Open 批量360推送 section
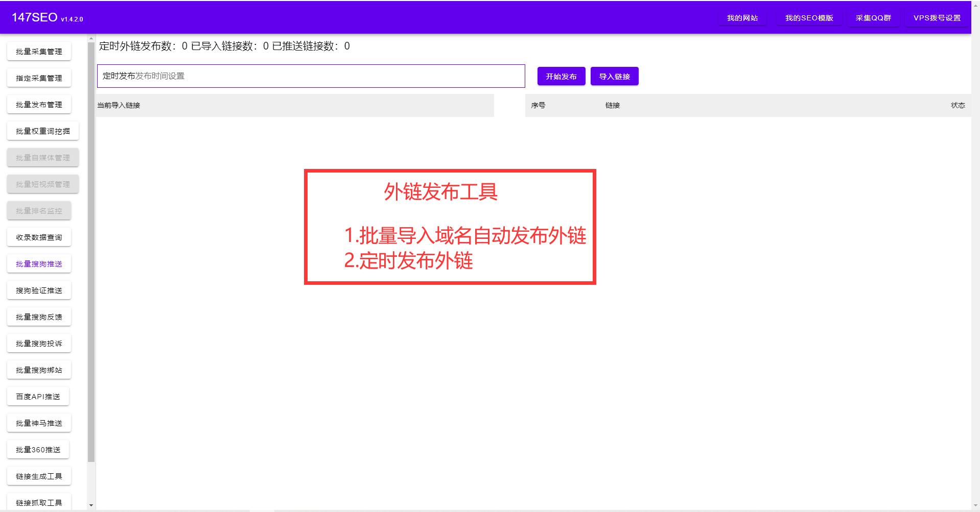 (x=38, y=449)
